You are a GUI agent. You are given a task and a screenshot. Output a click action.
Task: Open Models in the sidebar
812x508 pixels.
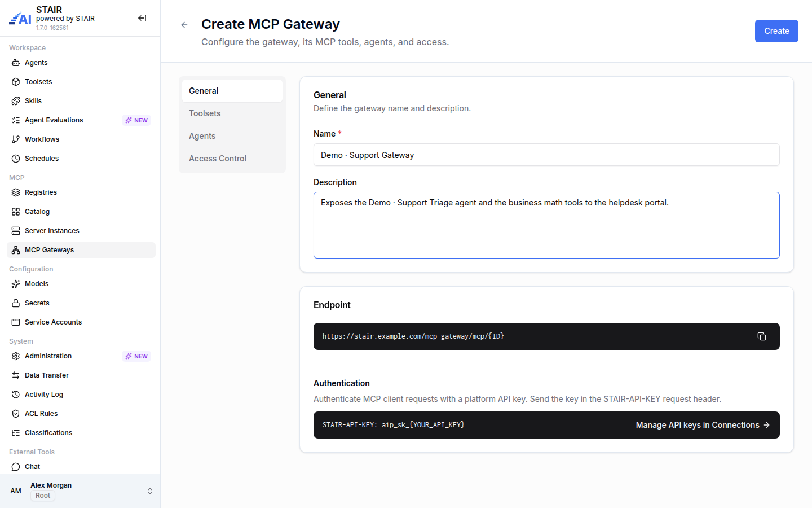[81, 284]
